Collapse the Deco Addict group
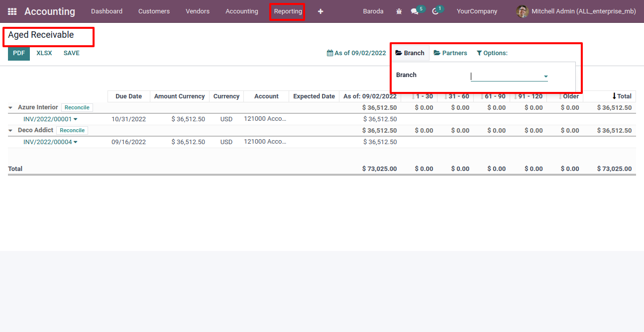Image resolution: width=644 pixels, height=332 pixels. pos(10,130)
